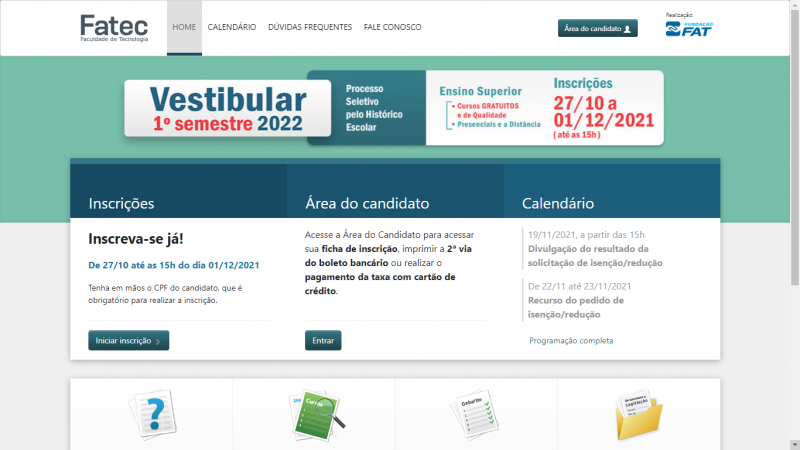Click the 'Processo Seletivo pelo Histórico Escolar' banner text

click(374, 108)
